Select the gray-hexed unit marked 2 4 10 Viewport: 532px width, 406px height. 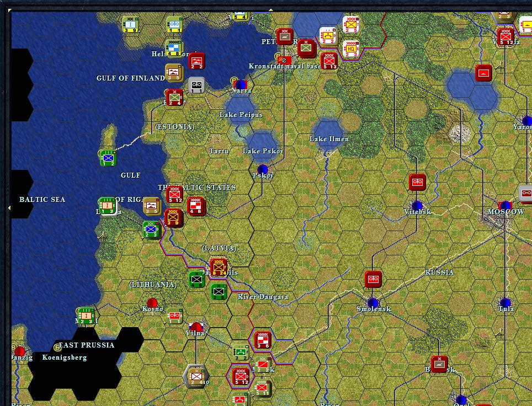[196, 377]
